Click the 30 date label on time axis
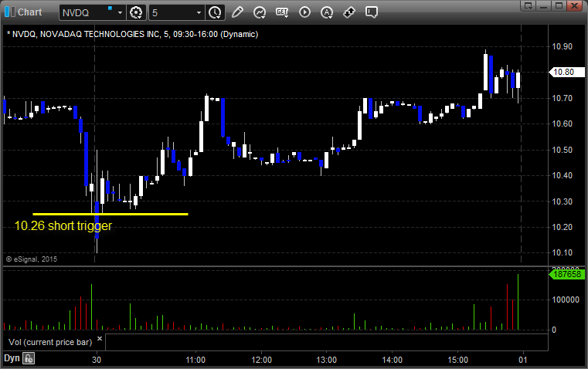The width and height of the screenshot is (588, 369). click(x=97, y=360)
